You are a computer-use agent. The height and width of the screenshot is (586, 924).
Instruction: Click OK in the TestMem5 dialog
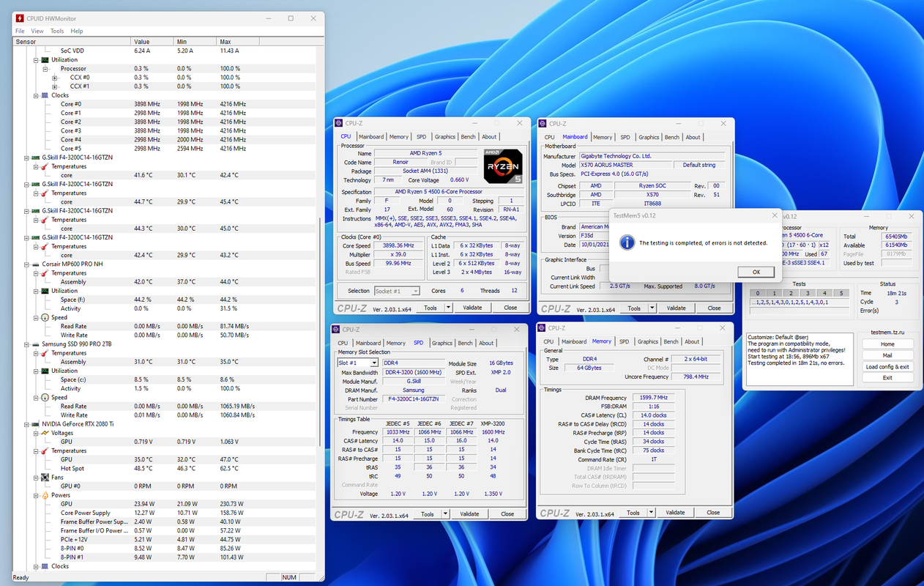point(757,272)
